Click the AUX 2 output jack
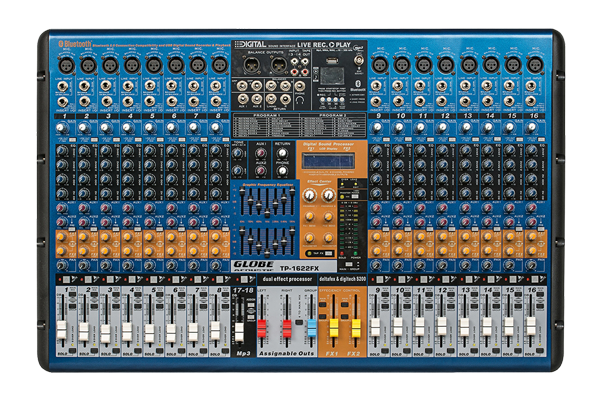Viewport: 600px width, 400px height. pos(257,99)
